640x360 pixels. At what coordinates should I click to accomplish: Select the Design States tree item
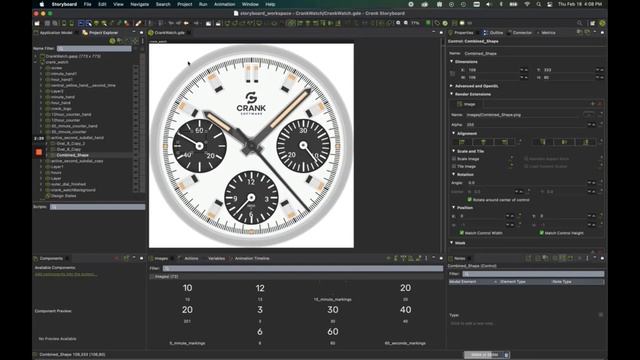tap(63, 196)
